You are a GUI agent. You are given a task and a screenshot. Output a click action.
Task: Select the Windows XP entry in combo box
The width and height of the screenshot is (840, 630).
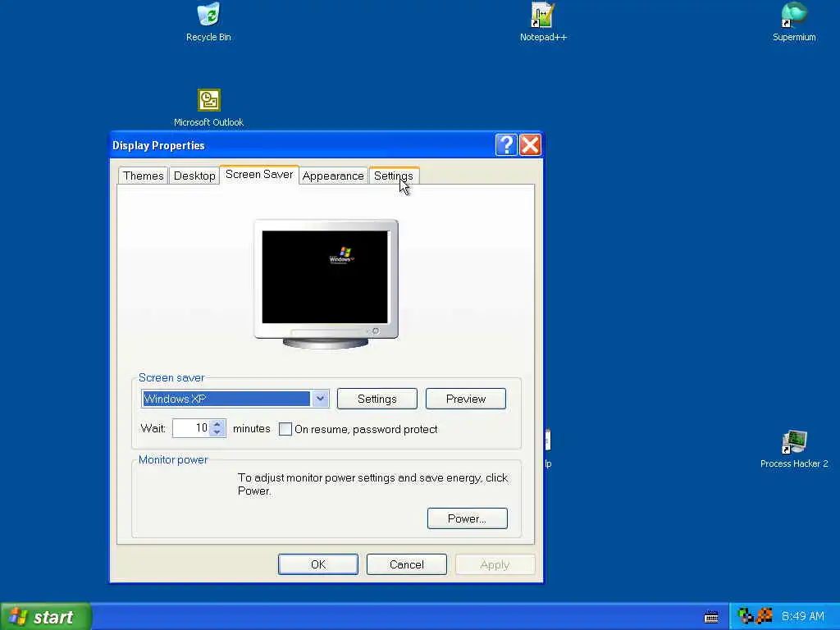[226, 399]
